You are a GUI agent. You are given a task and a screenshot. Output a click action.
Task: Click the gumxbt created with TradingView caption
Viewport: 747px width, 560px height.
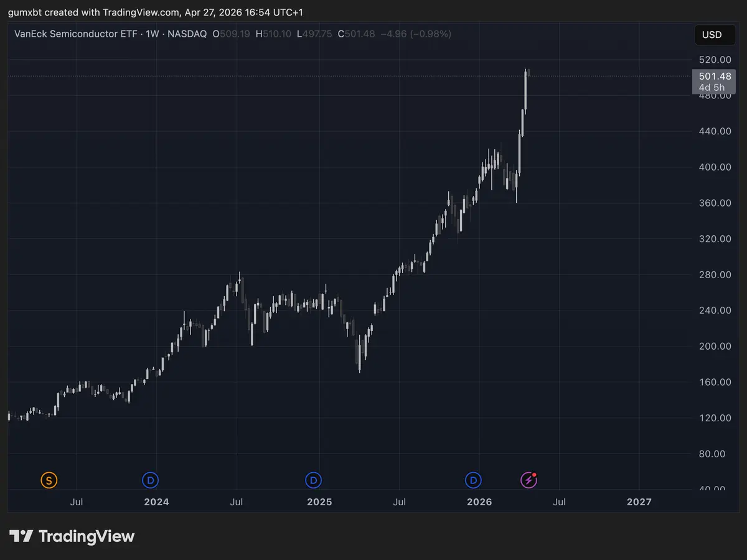coord(156,12)
